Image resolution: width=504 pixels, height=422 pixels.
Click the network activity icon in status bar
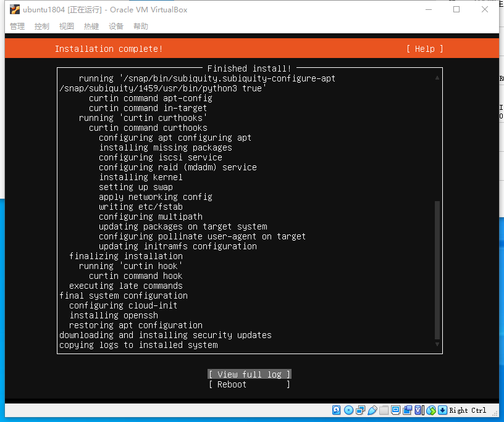pos(360,410)
